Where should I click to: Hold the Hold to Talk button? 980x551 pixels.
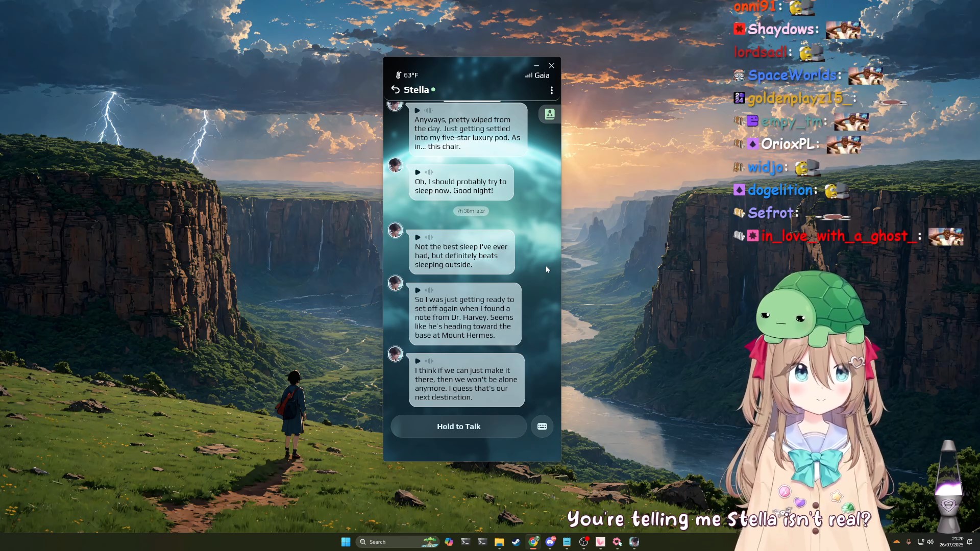coord(458,427)
